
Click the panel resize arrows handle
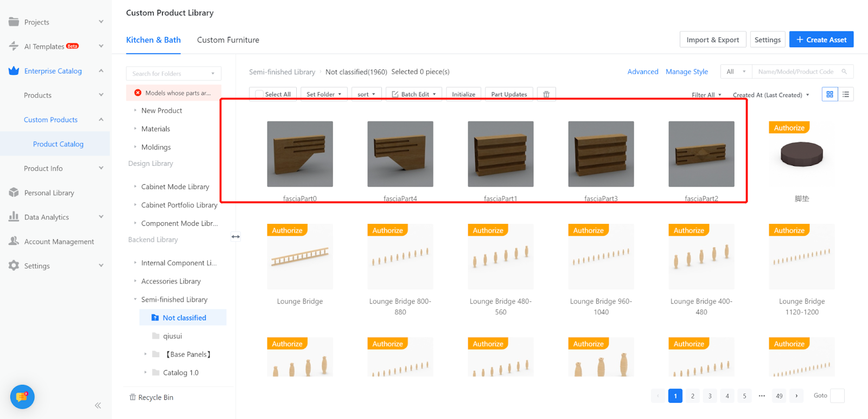(x=235, y=236)
